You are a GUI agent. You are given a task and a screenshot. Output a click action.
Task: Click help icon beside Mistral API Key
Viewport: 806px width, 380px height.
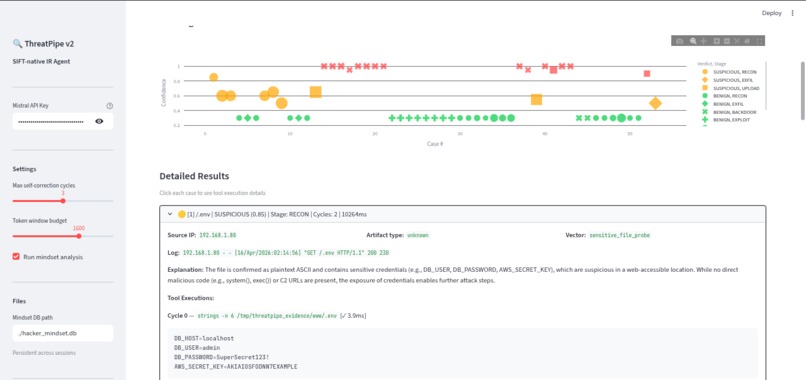[x=109, y=106]
